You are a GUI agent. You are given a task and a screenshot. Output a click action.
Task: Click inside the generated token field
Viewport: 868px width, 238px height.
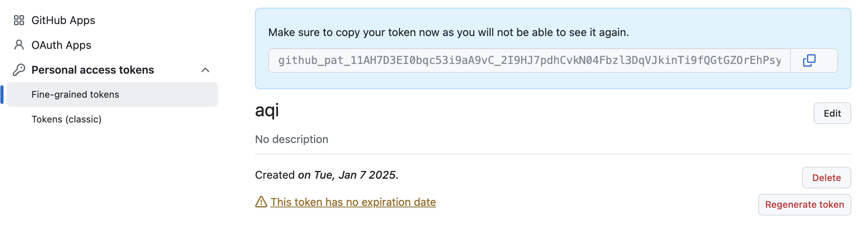tap(529, 60)
